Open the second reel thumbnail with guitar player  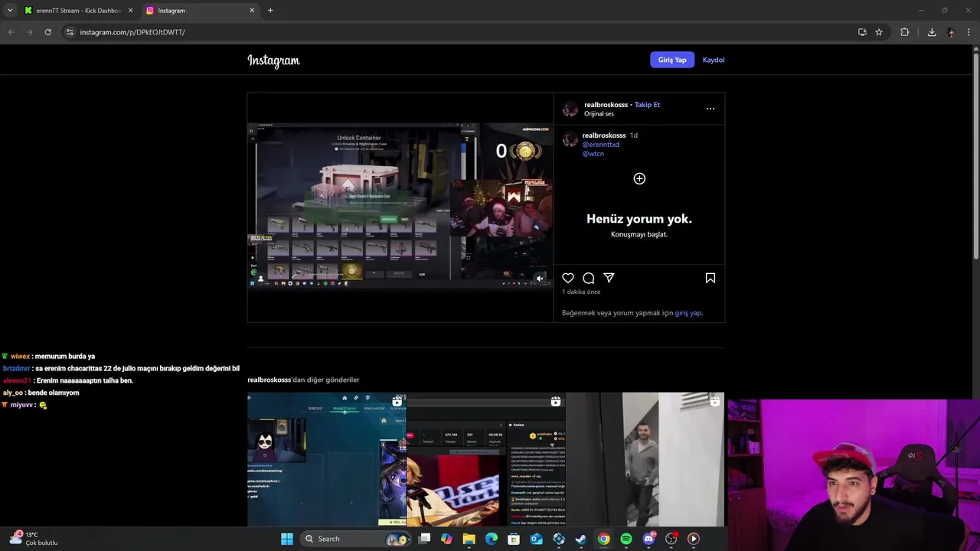pos(486,459)
